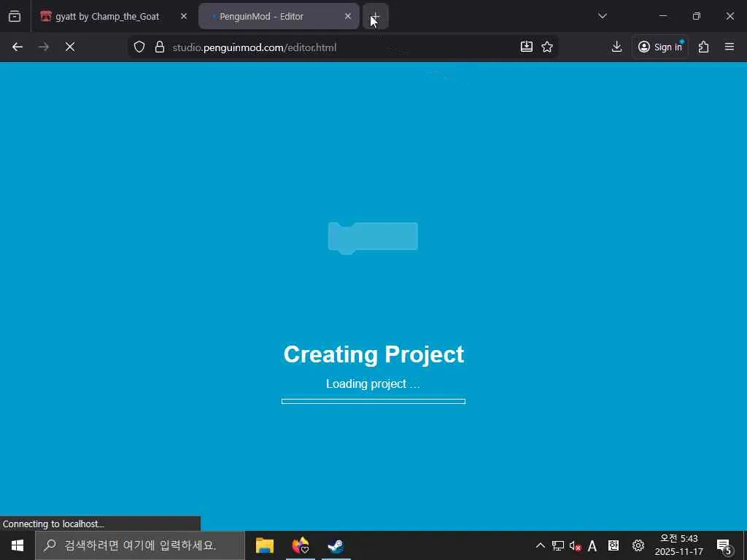This screenshot has height=560, width=747.
Task: Open the clock showing 2025-11-17
Action: (679, 545)
